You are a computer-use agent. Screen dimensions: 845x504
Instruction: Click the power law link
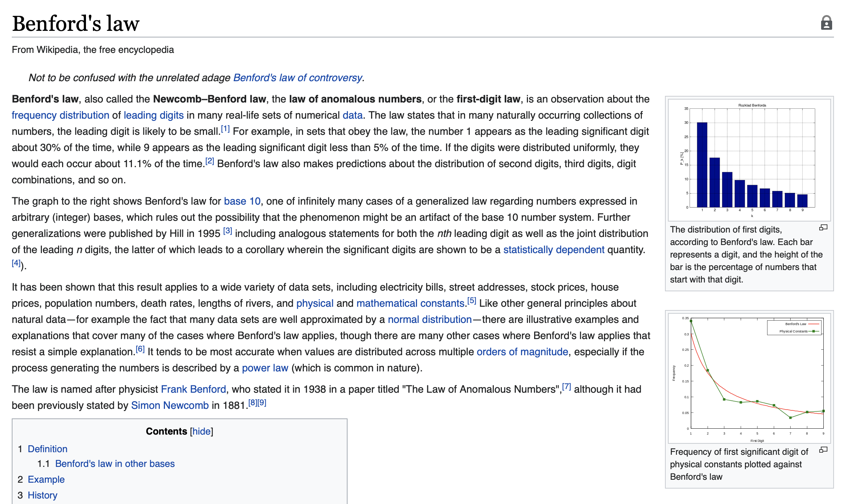pyautogui.click(x=265, y=368)
